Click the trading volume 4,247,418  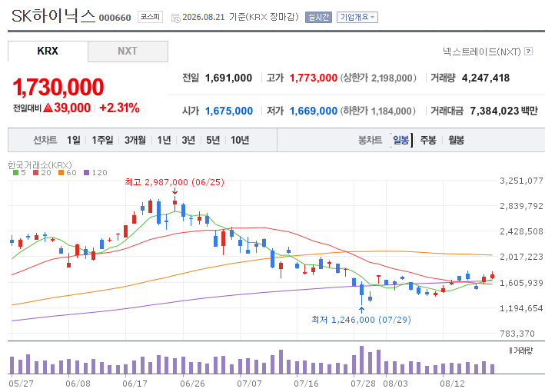[486, 78]
